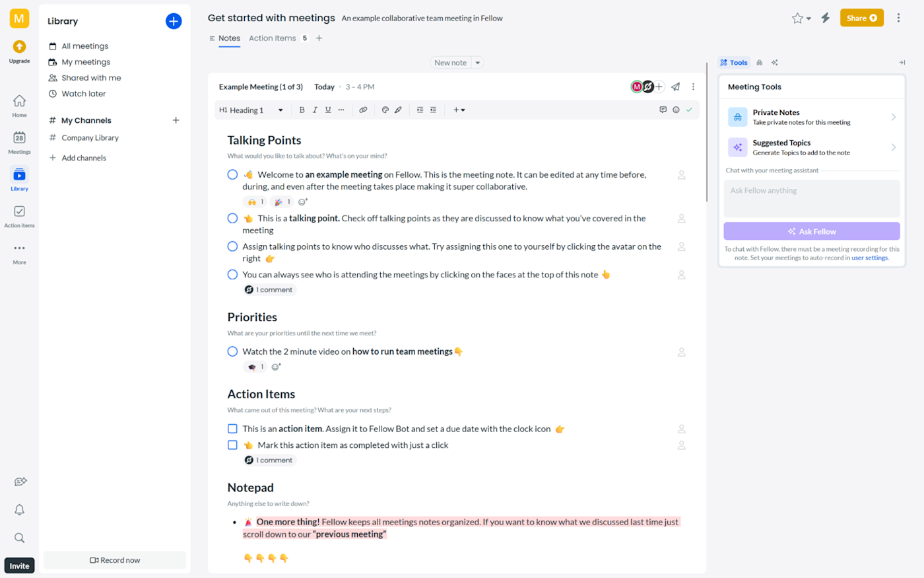Insert a link with the link icon
The height and width of the screenshot is (578, 924).
[x=363, y=110]
